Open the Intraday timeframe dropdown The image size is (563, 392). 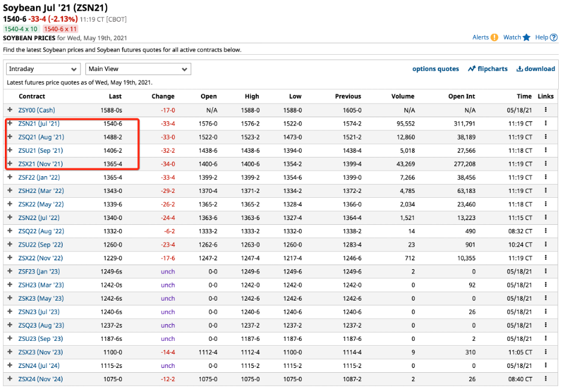click(x=43, y=69)
